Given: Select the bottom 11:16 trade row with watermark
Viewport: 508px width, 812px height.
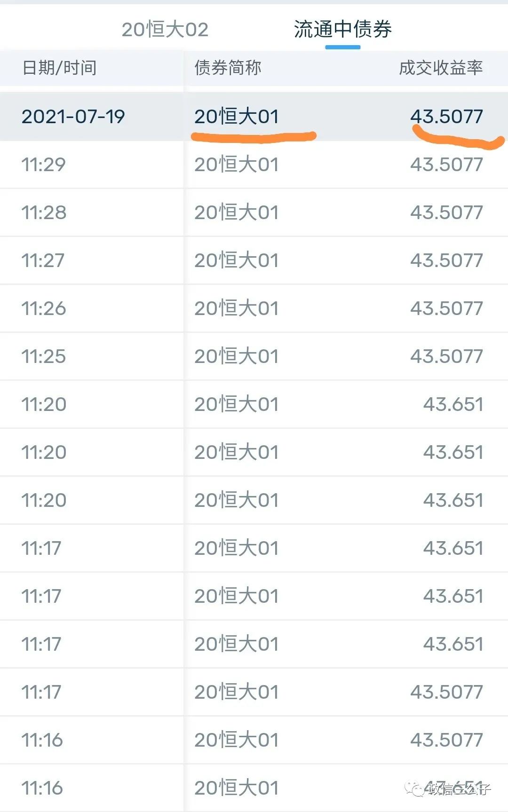Looking at the screenshot, I should 254,788.
